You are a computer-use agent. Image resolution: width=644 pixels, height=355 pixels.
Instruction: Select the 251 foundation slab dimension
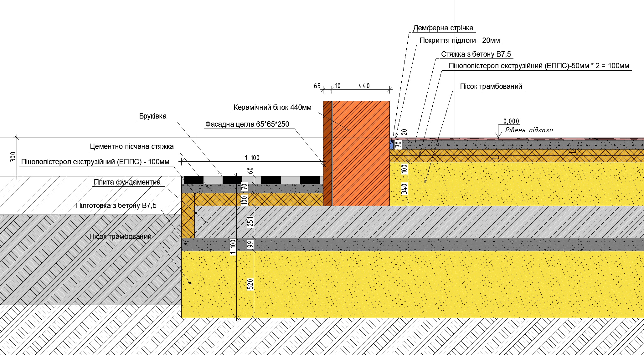[x=250, y=221]
